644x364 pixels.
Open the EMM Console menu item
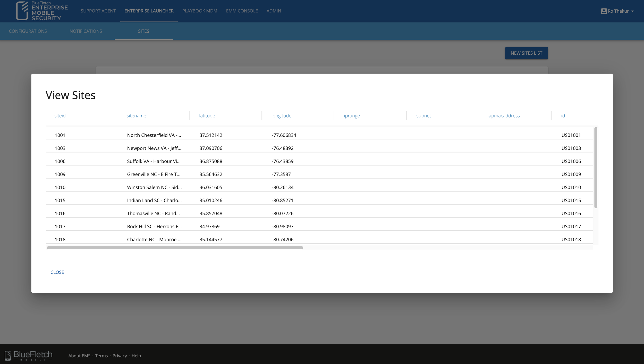[242, 11]
